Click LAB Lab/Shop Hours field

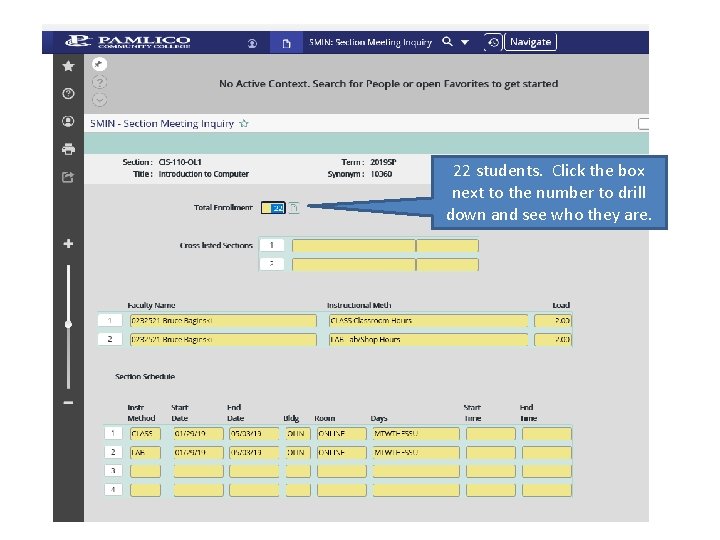428,339
